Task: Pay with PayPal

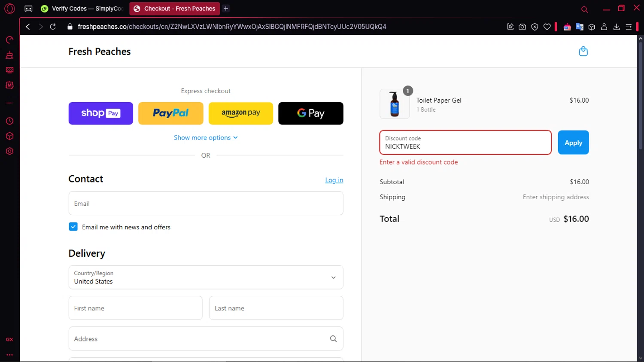Action: [x=171, y=113]
